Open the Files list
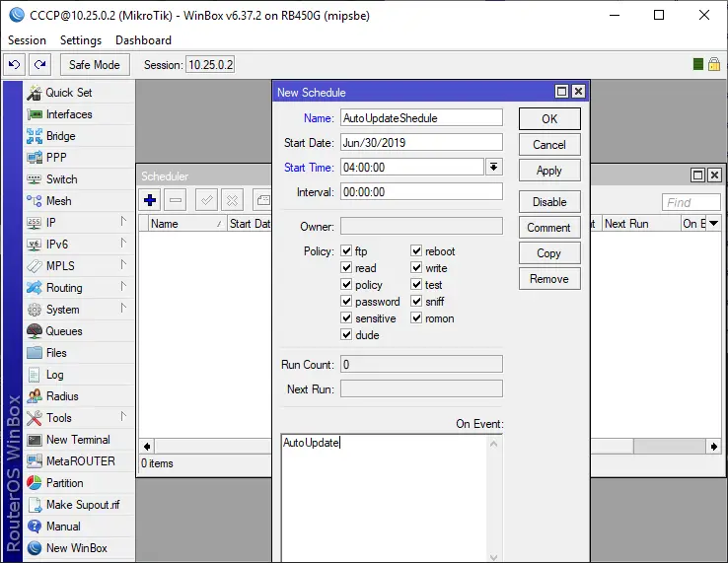Viewport: 728px width, 563px height. (x=79, y=353)
